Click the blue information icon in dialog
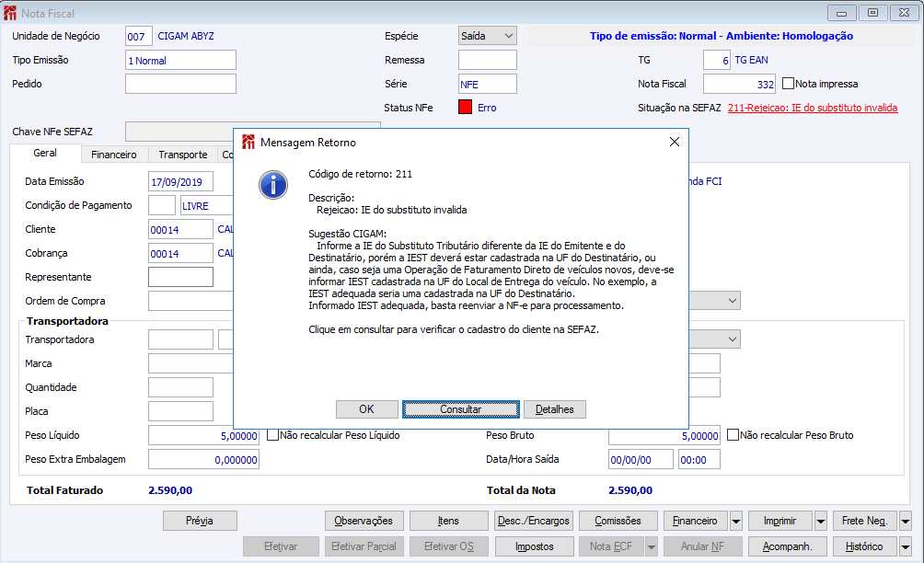The image size is (924, 563). point(273,185)
